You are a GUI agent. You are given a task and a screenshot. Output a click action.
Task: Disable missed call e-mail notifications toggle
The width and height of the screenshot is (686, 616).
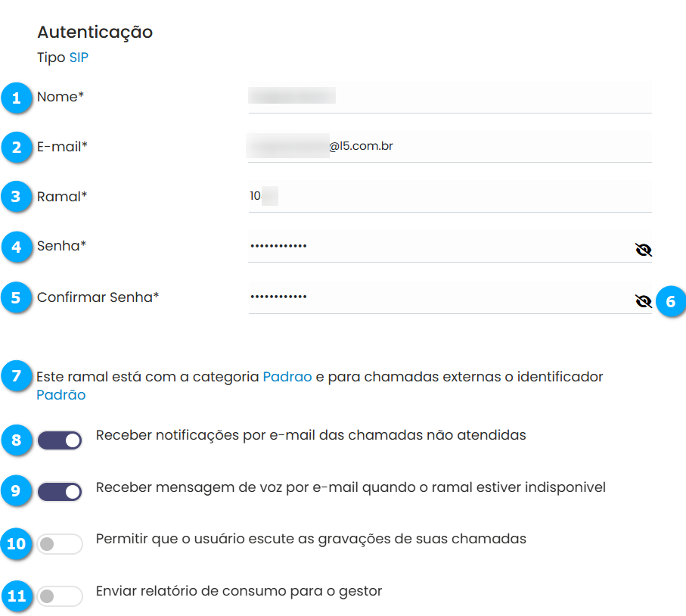[60, 440]
